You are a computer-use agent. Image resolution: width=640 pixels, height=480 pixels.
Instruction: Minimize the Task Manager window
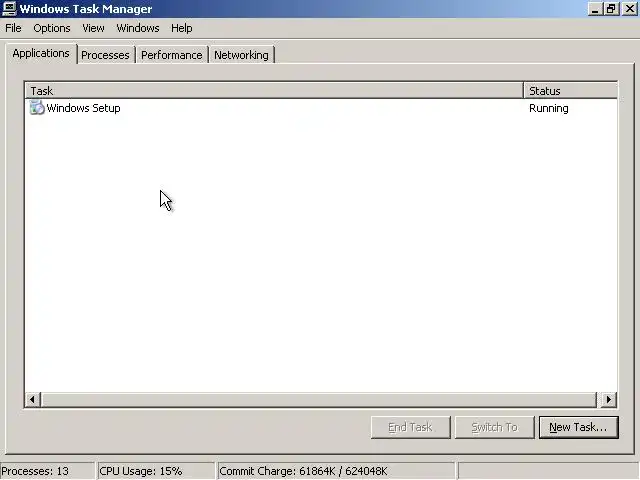coord(595,9)
